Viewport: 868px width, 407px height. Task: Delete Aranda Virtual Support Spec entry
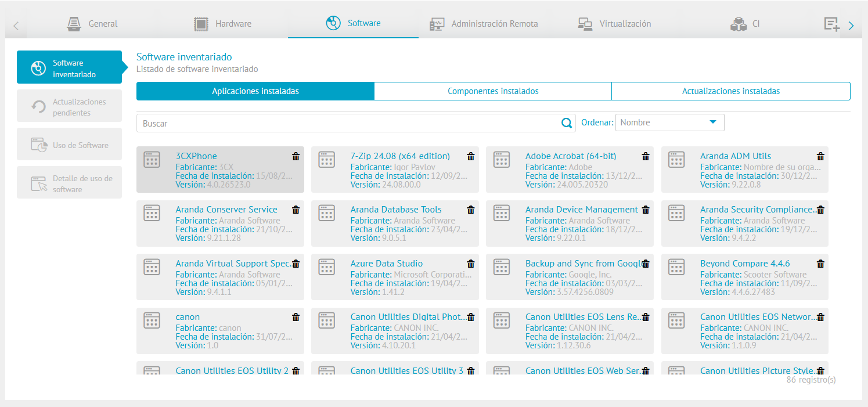296,264
